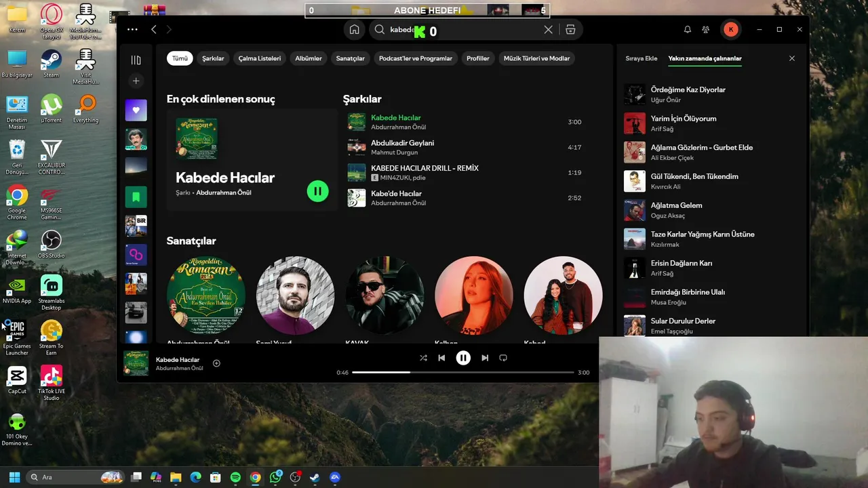Filter results by Profiller

(478, 58)
